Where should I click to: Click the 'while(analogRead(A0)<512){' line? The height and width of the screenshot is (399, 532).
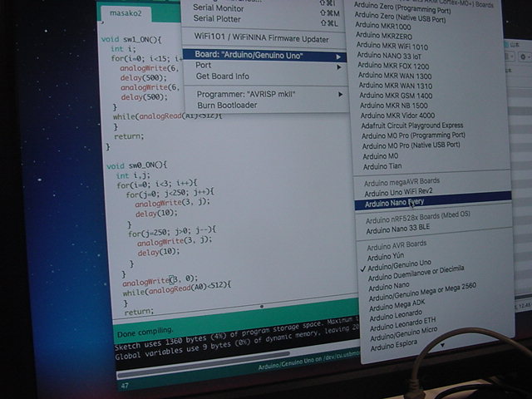point(177,288)
